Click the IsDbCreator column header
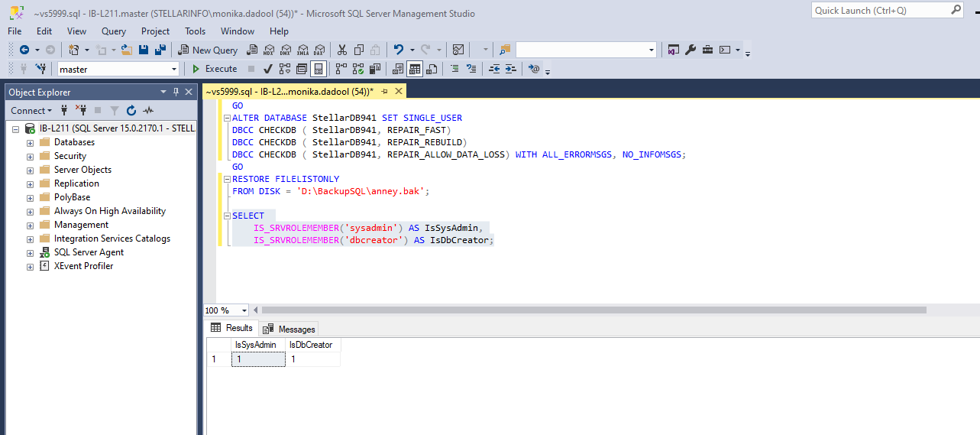 pos(312,345)
